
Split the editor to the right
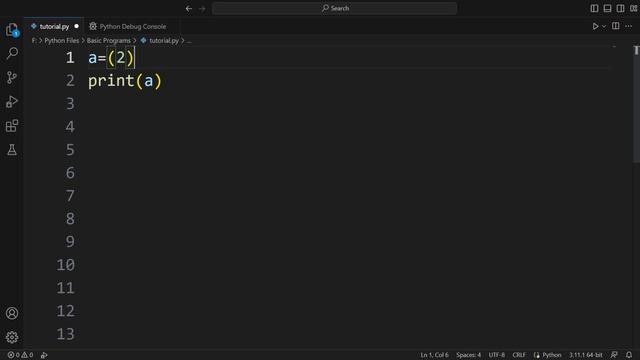click(x=616, y=26)
